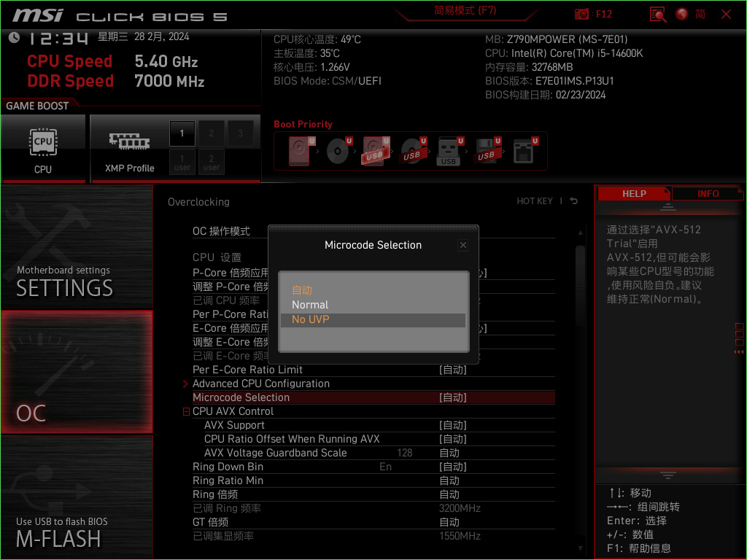747x560 pixels.
Task: Select XMP user profile 1
Action: click(x=182, y=162)
